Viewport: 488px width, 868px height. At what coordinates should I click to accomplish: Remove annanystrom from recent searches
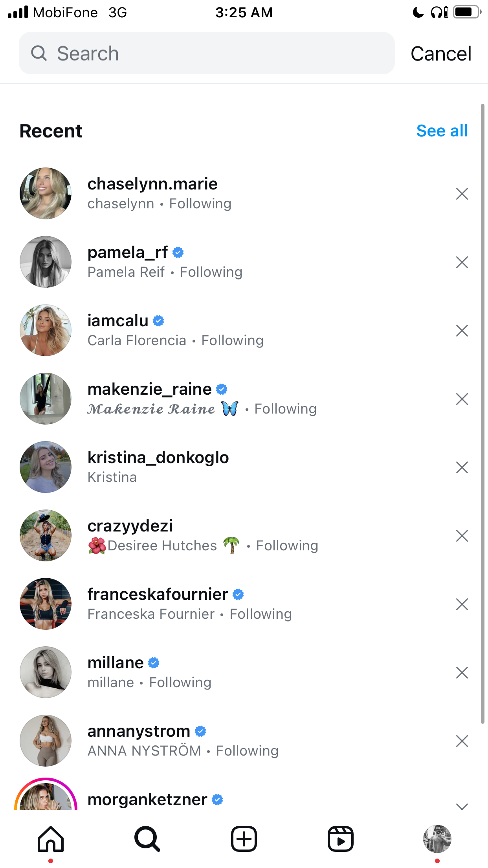(462, 741)
